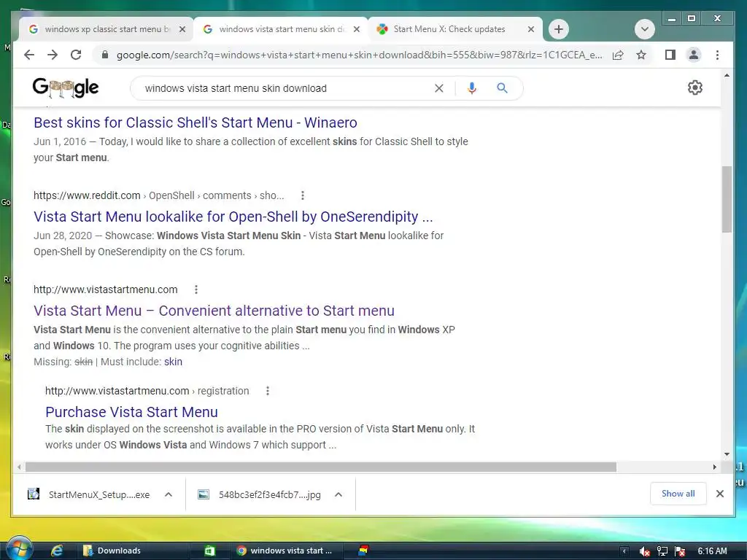Share this page from the address bar
This screenshot has height=560, width=747.
coord(618,55)
